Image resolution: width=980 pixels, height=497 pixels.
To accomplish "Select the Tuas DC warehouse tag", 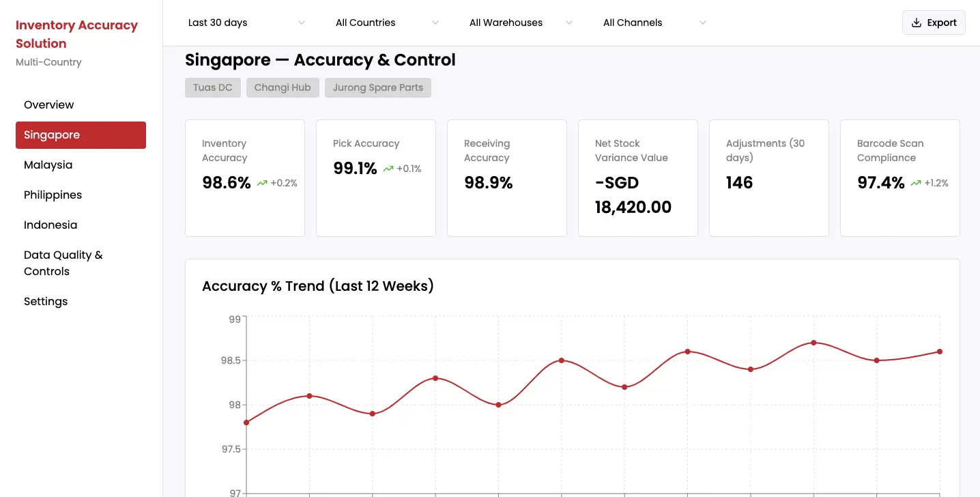I will [212, 87].
